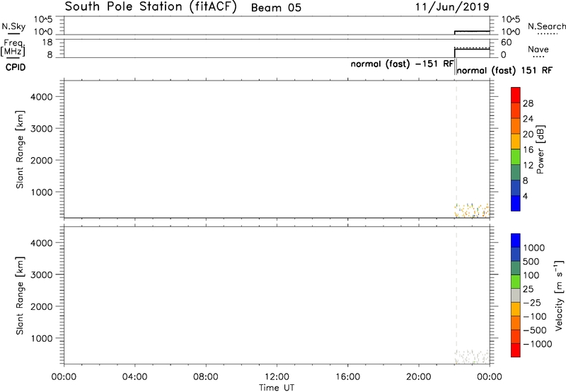566x392 pixels.
Task: Select the 'N.Search' legend label
Action: coord(546,26)
